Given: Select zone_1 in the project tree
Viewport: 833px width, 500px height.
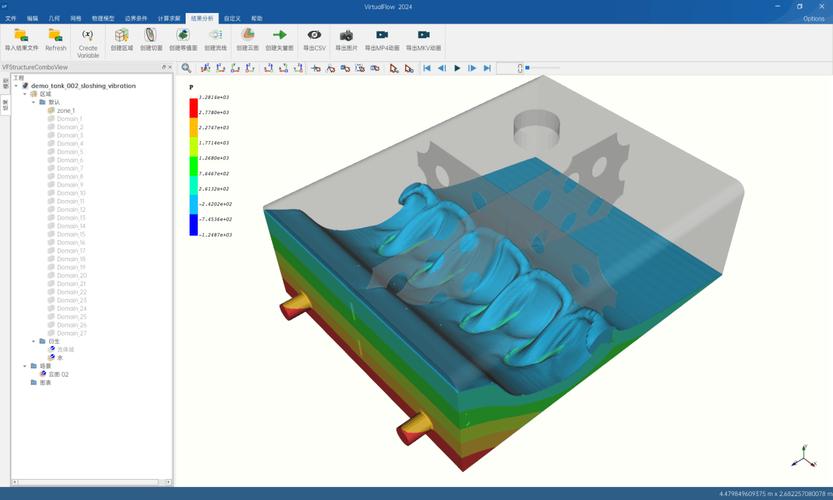Looking at the screenshot, I should tap(66, 111).
